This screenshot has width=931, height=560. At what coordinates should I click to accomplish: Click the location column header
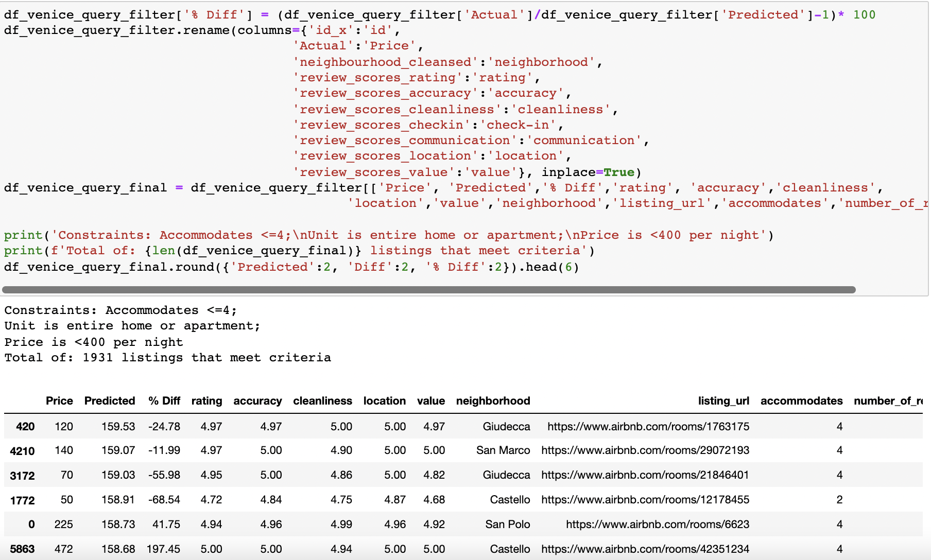tap(384, 401)
